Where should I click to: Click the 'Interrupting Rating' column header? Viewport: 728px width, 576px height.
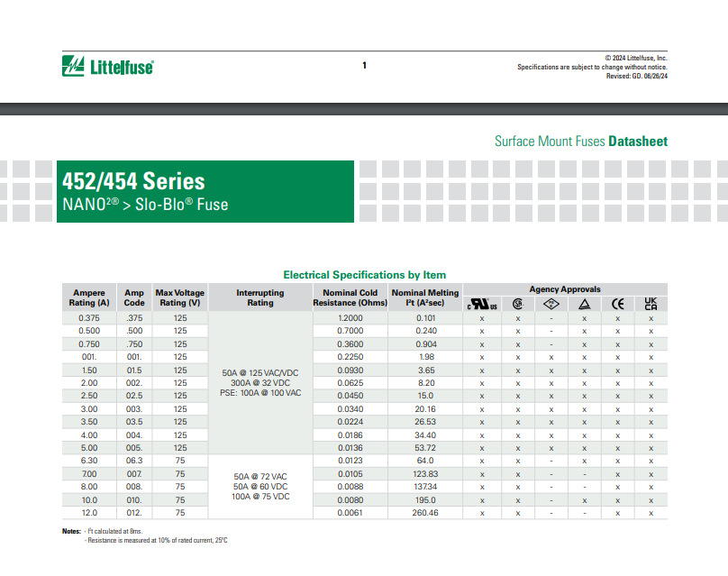260,297
